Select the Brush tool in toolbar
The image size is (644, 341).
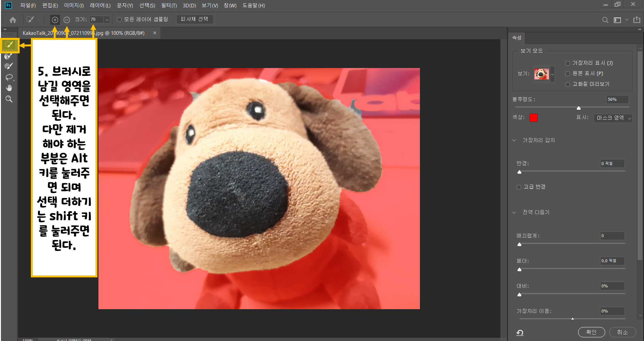click(9, 66)
